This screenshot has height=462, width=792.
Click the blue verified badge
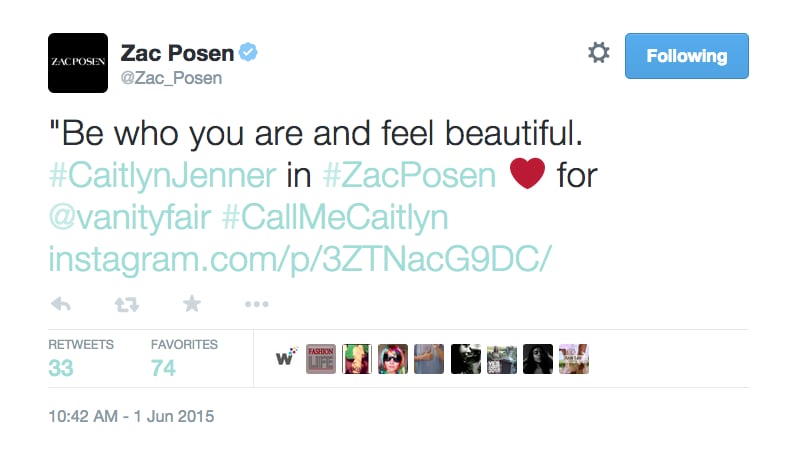click(248, 52)
